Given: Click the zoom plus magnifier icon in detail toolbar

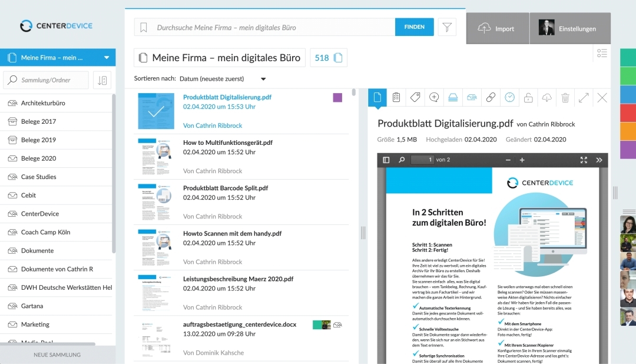Looking at the screenshot, I should pyautogui.click(x=434, y=97).
